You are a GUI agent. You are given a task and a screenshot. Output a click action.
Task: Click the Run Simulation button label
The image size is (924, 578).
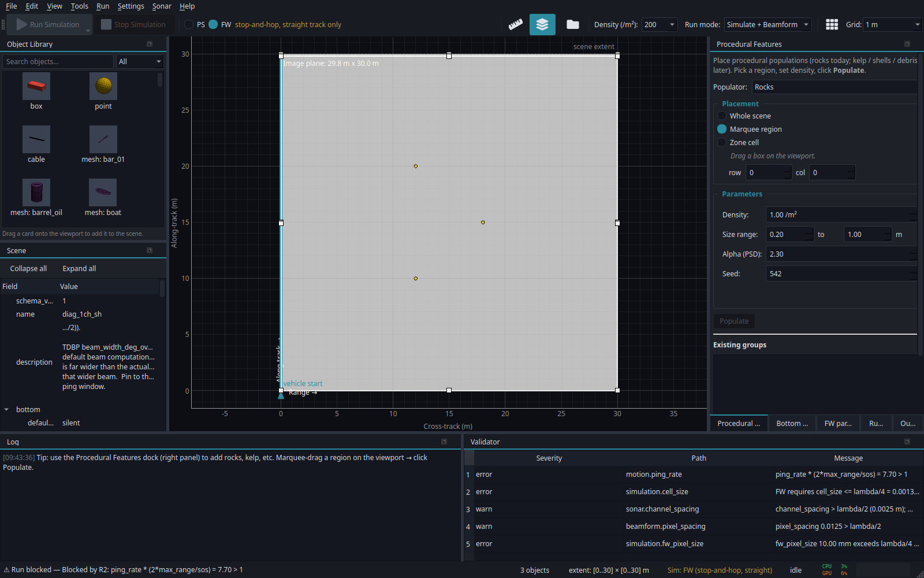[54, 24]
